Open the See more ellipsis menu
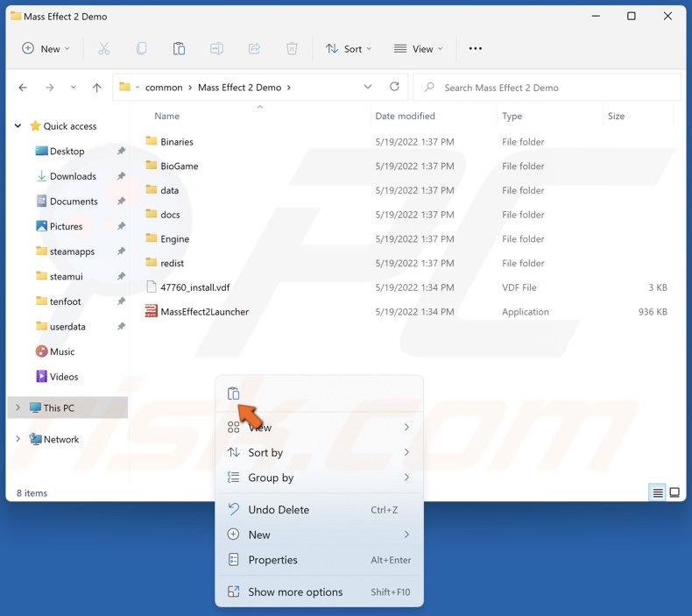The width and height of the screenshot is (692, 616). [476, 48]
